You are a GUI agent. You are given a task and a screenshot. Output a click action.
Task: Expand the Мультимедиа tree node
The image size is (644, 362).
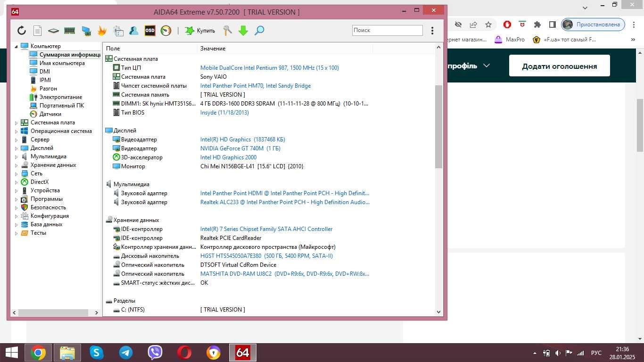pyautogui.click(x=16, y=156)
